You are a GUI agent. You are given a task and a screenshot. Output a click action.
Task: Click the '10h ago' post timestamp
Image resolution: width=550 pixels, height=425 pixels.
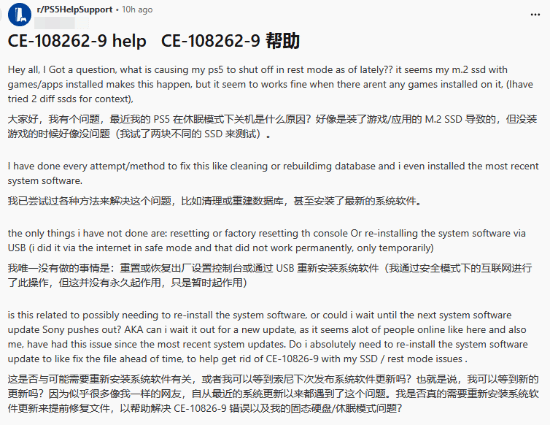pyautogui.click(x=137, y=9)
